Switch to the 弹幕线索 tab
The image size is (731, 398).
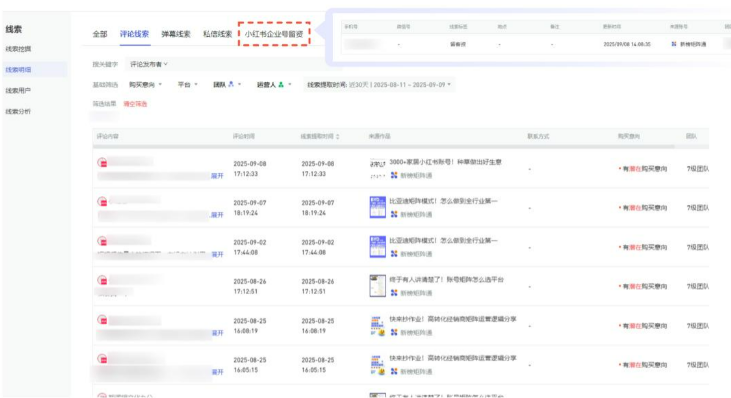tap(176, 34)
